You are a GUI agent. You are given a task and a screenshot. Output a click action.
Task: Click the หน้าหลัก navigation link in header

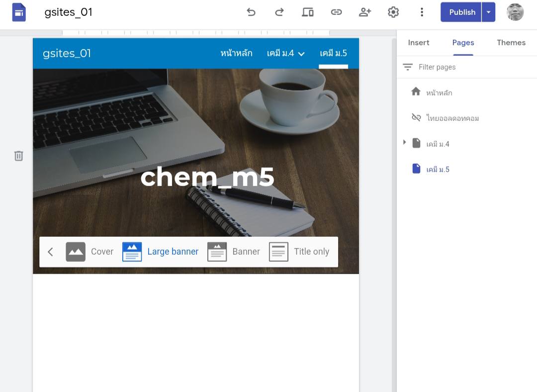pos(236,53)
